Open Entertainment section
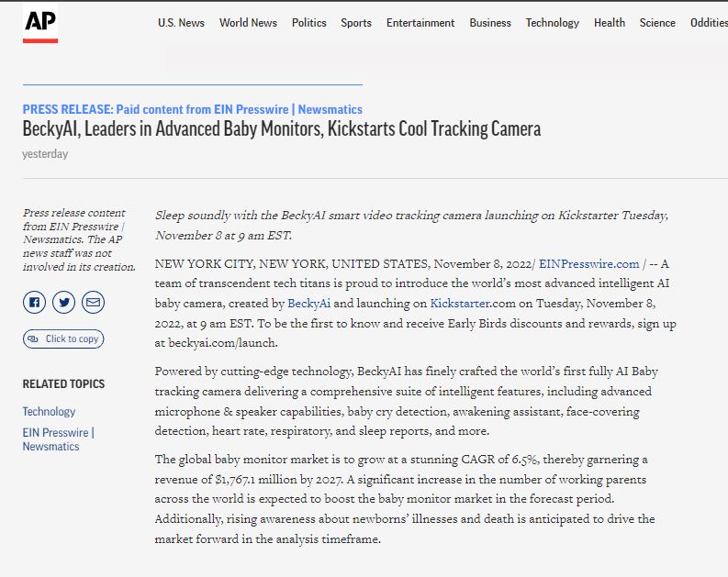 coord(420,23)
